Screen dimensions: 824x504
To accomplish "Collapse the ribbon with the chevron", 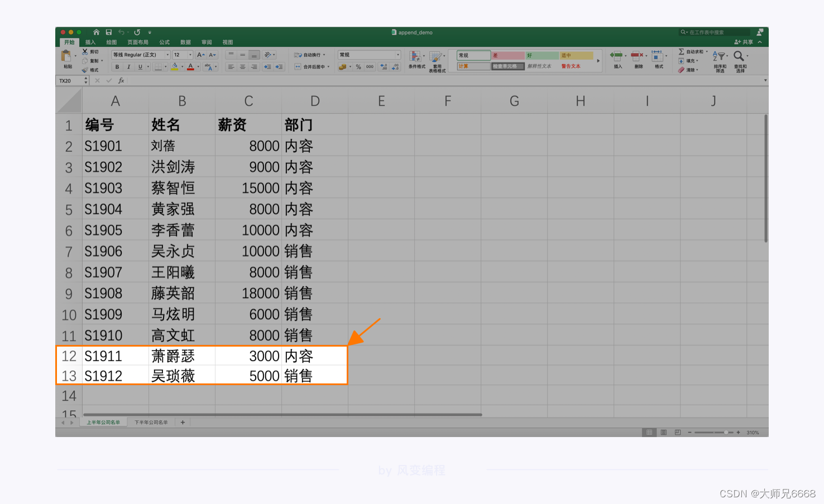I will point(760,42).
